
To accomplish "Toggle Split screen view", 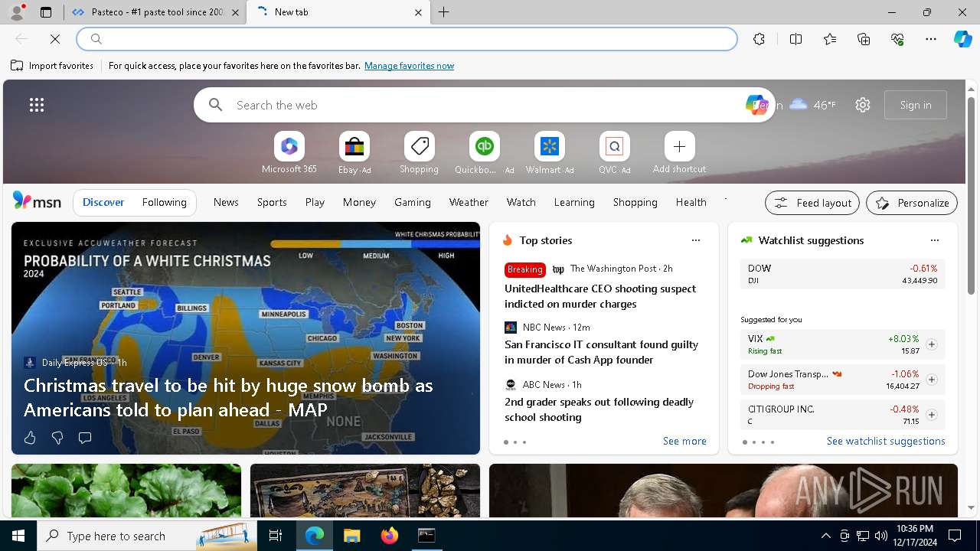I will pyautogui.click(x=795, y=39).
